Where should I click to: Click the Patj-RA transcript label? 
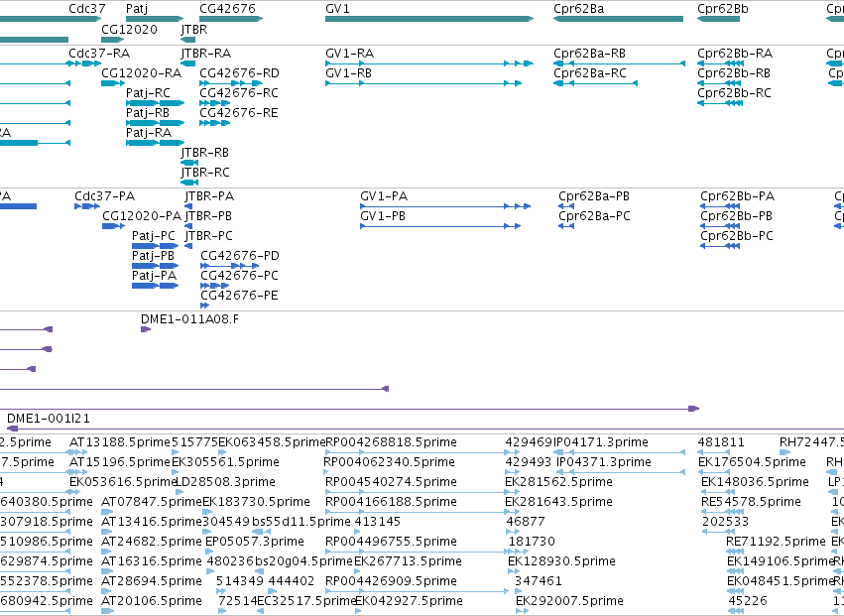tap(149, 133)
